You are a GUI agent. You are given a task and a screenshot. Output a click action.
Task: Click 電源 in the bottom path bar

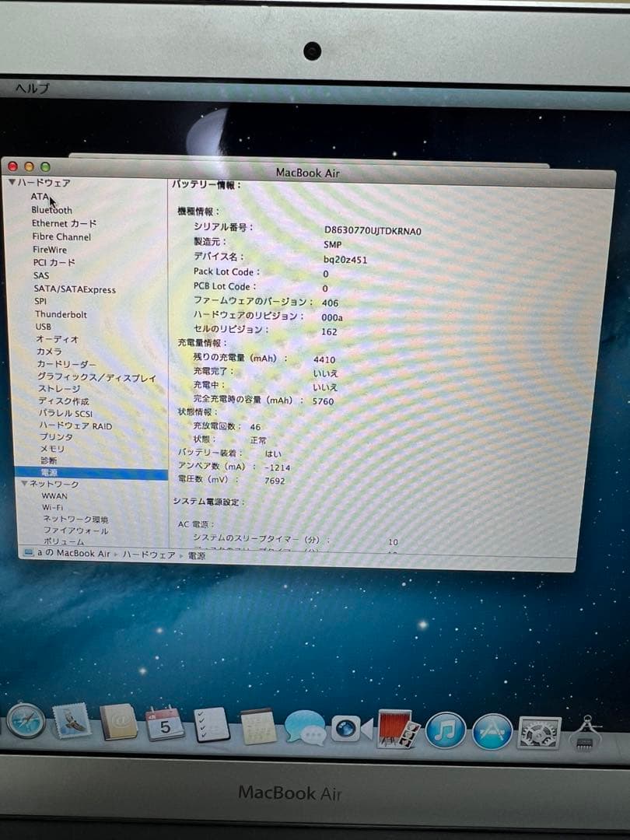pos(197,556)
